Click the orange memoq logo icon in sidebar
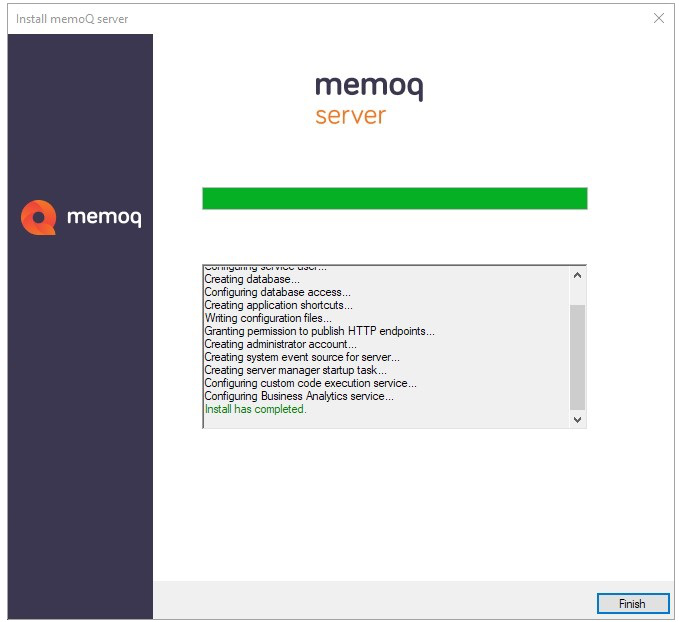Image resolution: width=679 pixels, height=622 pixels. pyautogui.click(x=38, y=217)
